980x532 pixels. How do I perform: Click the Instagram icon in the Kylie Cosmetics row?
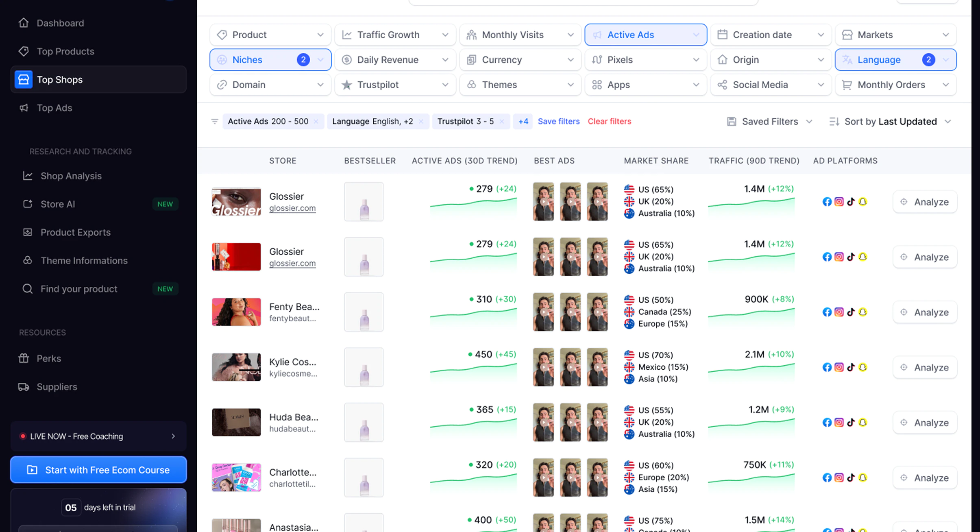(x=839, y=367)
